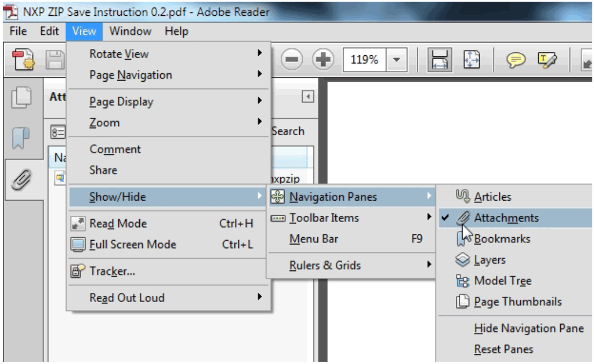Viewport: 594px width, 364px height.
Task: Click the Full Screen Mode monitor icon
Action: point(78,245)
